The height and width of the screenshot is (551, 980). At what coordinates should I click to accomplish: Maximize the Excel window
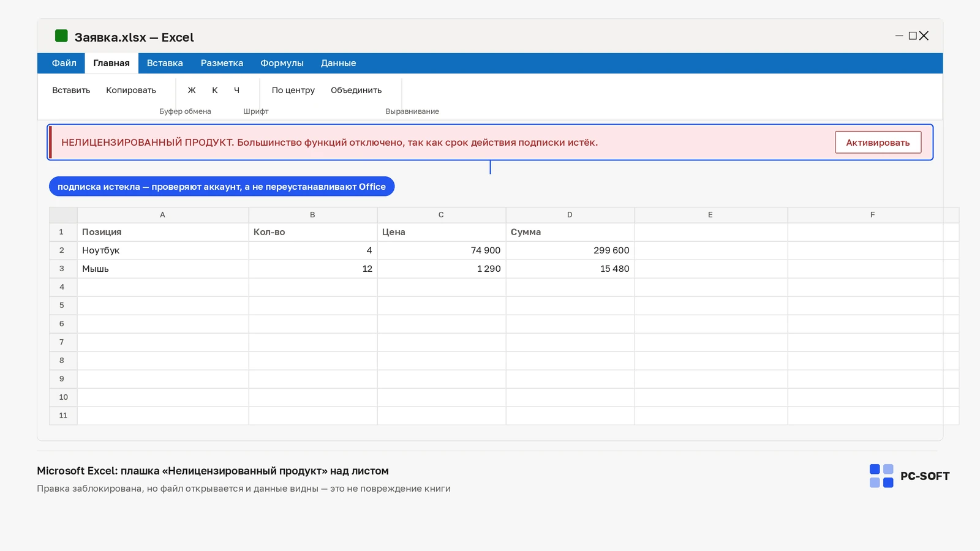[x=913, y=36]
